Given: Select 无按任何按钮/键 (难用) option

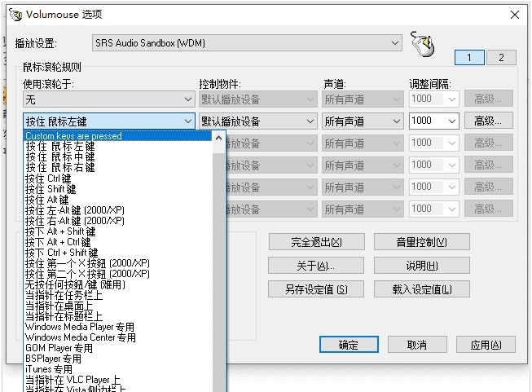Looking at the screenshot, I should (118, 284).
